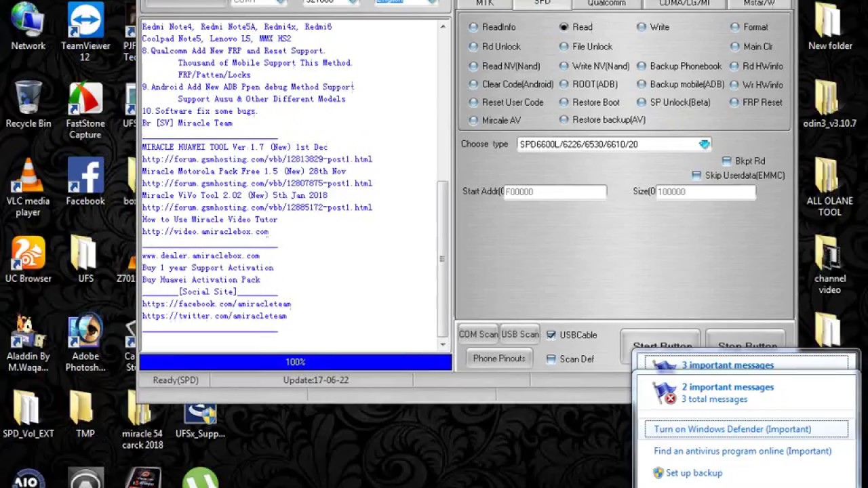Open TeamViewer 12 desktop shortcut
This screenshot has width=868, height=488.
(x=85, y=33)
